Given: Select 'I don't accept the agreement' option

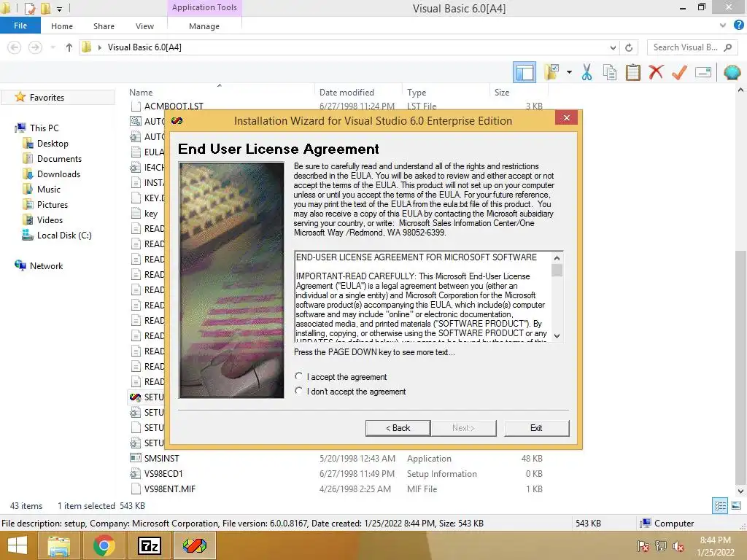Looking at the screenshot, I should tap(298, 391).
